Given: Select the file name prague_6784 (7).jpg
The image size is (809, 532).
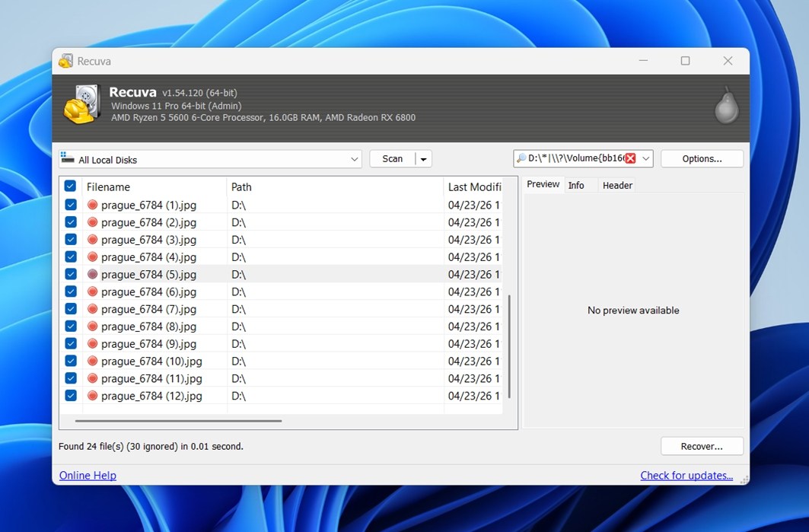Looking at the screenshot, I should (x=148, y=309).
